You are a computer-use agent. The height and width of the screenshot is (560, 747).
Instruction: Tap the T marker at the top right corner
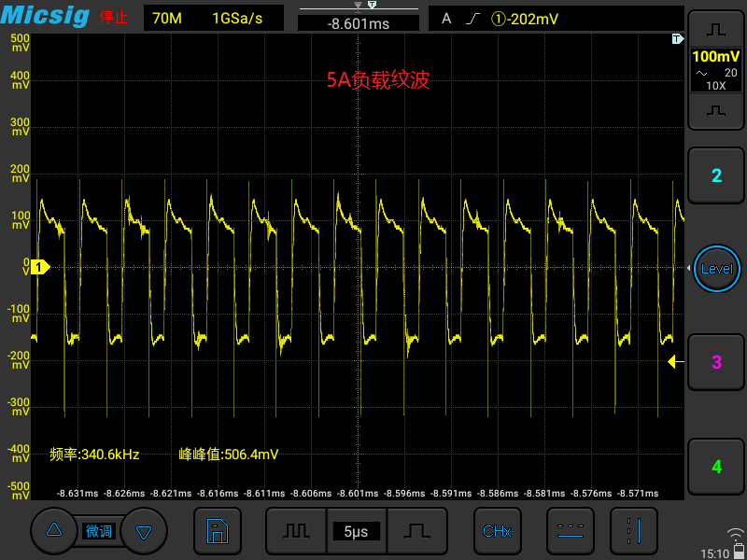pyautogui.click(x=678, y=38)
